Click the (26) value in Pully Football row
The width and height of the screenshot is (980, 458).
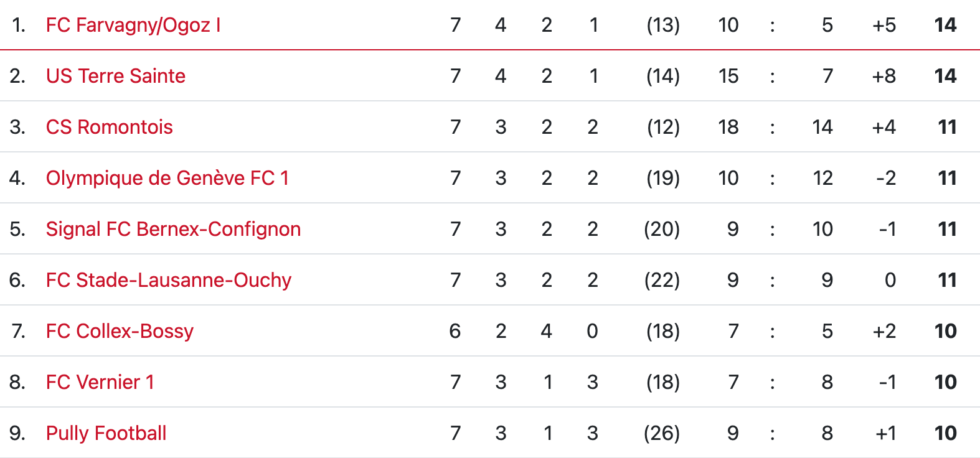coord(662,433)
